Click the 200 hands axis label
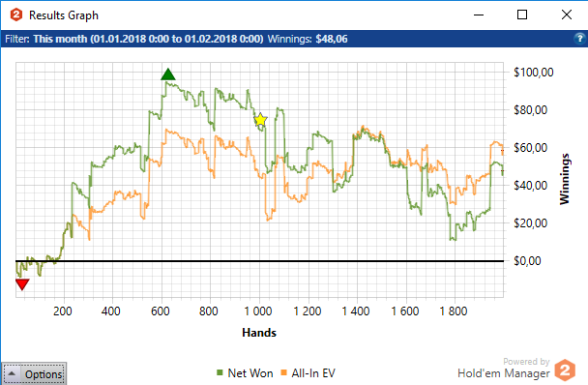 pos(63,311)
